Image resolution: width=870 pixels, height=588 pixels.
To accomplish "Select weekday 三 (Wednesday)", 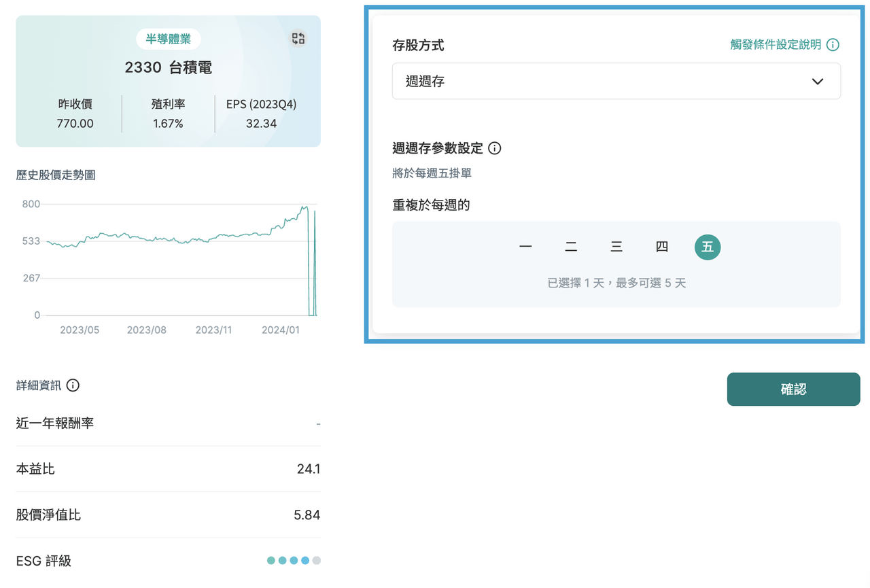I will pyautogui.click(x=616, y=247).
